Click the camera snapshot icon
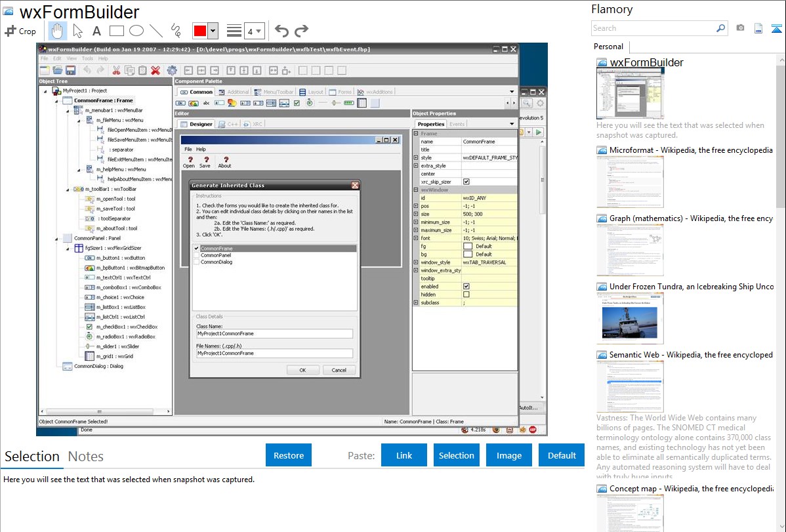 pyautogui.click(x=740, y=28)
